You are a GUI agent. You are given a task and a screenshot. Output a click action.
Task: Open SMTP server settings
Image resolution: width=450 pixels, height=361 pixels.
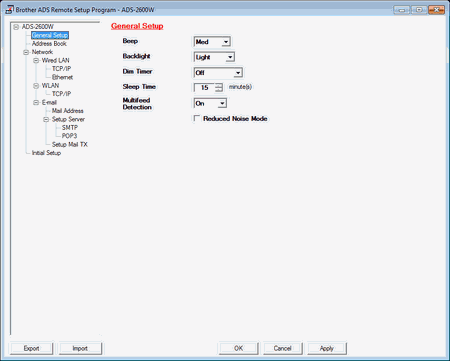click(x=70, y=128)
